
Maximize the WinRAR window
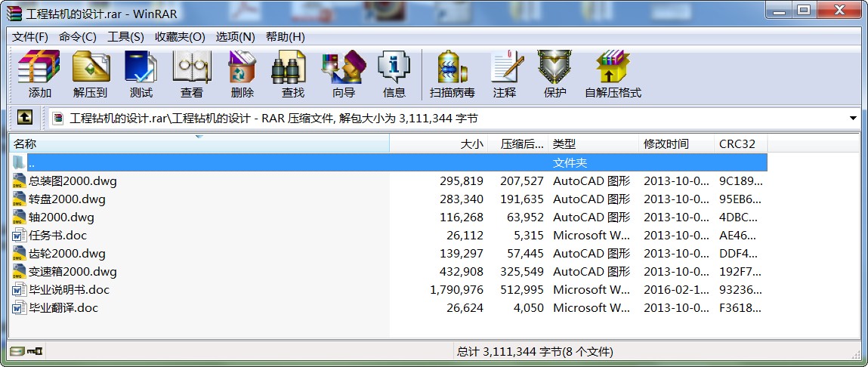pos(805,9)
